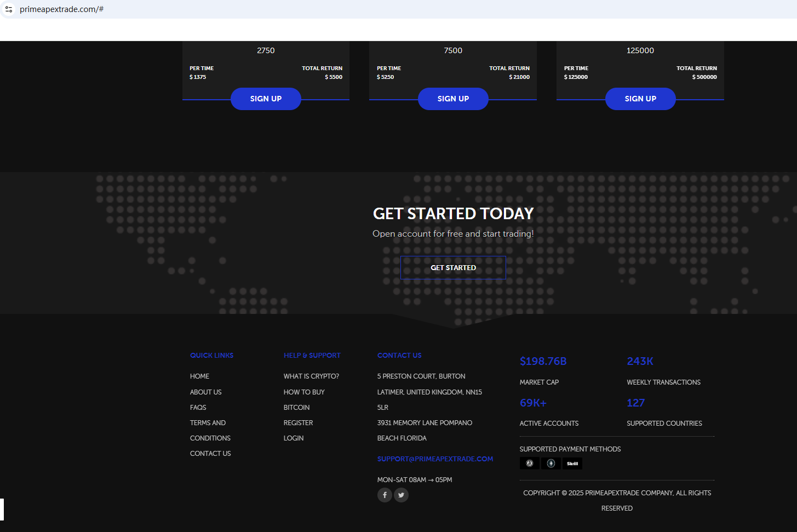Go to About Us page
This screenshot has width=797, height=532.
205,392
